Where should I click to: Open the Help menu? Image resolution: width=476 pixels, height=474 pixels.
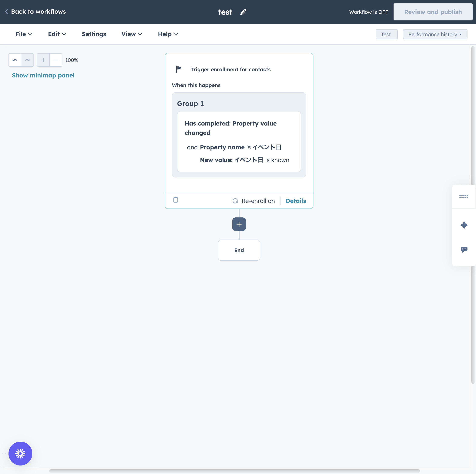tap(168, 34)
